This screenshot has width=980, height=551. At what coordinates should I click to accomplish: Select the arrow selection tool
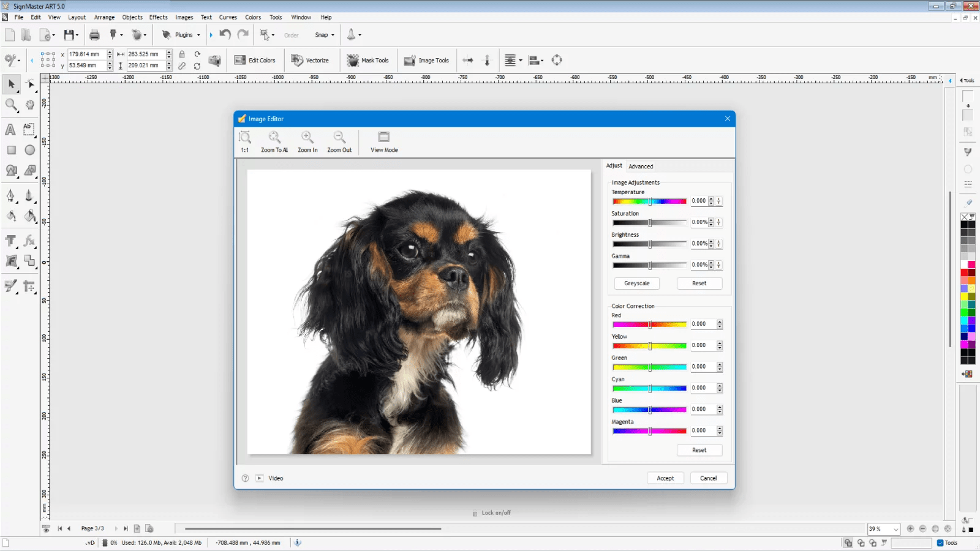click(11, 84)
